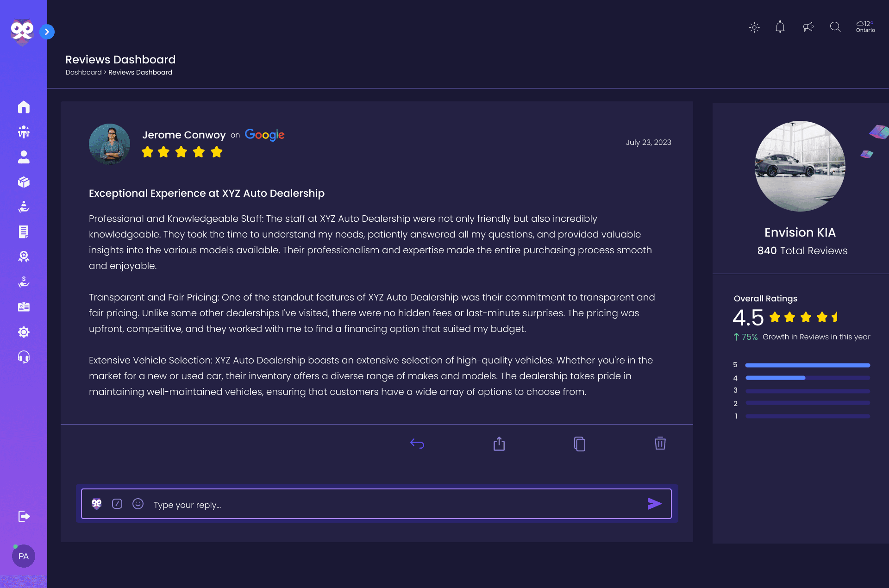Viewport: 889px width, 588px height.
Task: Open the dollar-in-hand sidebar icon
Action: click(x=24, y=281)
